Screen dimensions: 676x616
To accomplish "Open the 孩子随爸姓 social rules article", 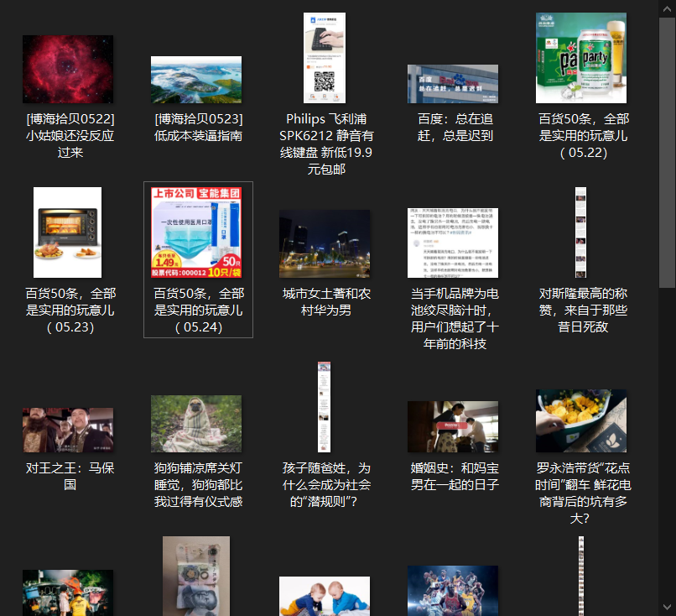I will (324, 406).
